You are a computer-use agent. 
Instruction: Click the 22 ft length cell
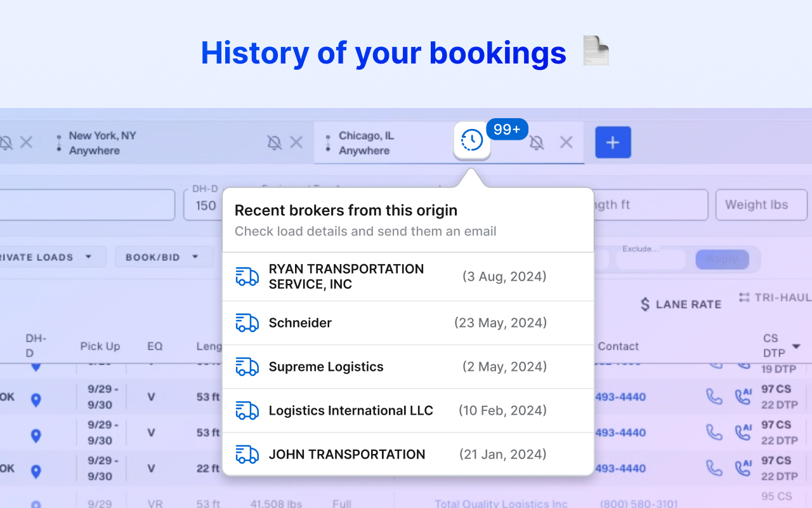(x=208, y=468)
